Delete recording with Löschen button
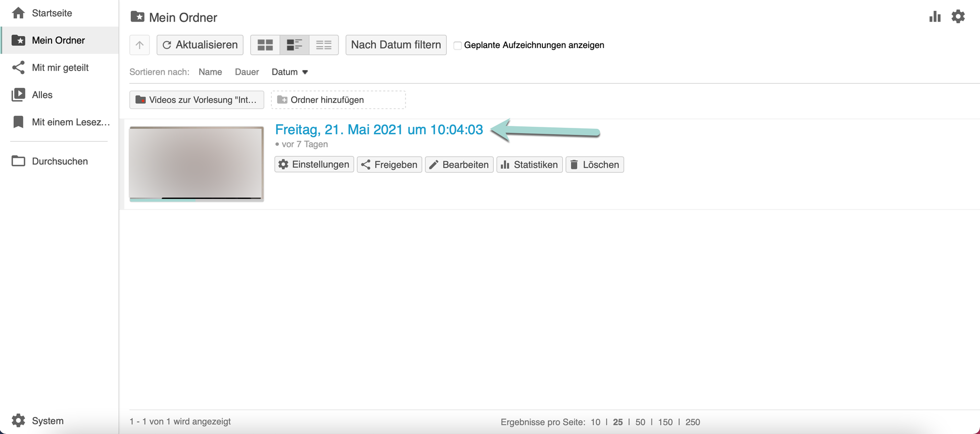980x434 pixels. pos(594,165)
